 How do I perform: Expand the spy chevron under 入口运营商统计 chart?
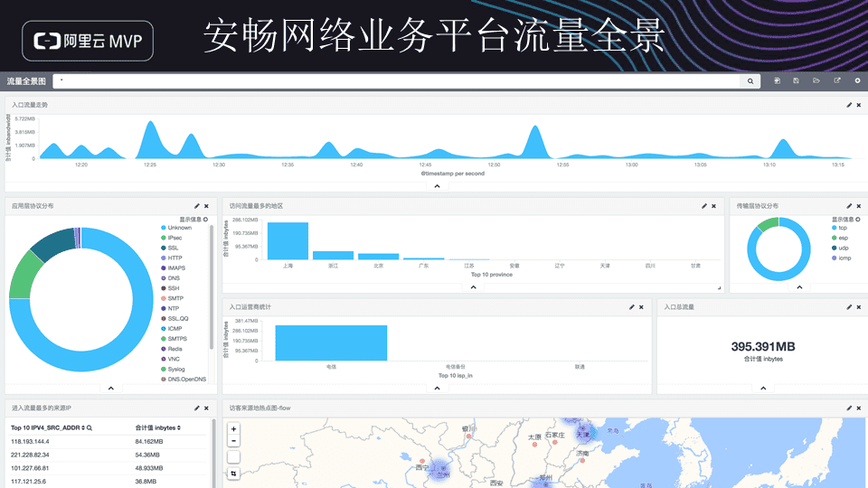pyautogui.click(x=437, y=389)
